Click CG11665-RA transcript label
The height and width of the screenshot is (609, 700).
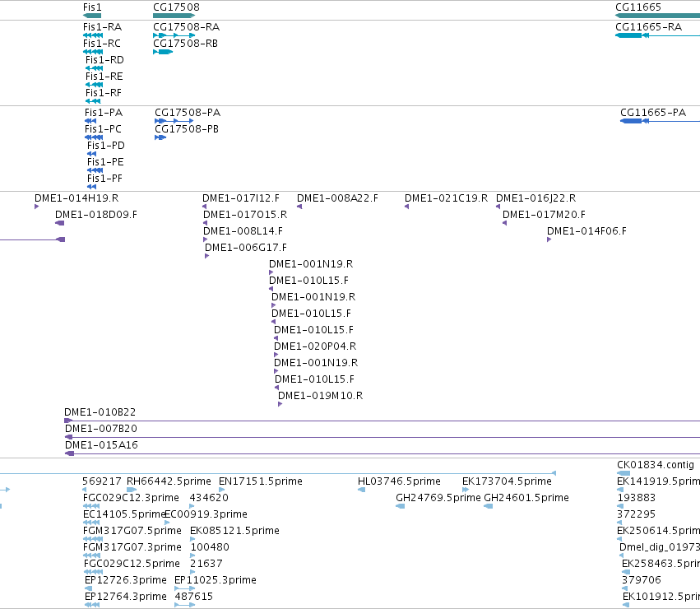(648, 27)
